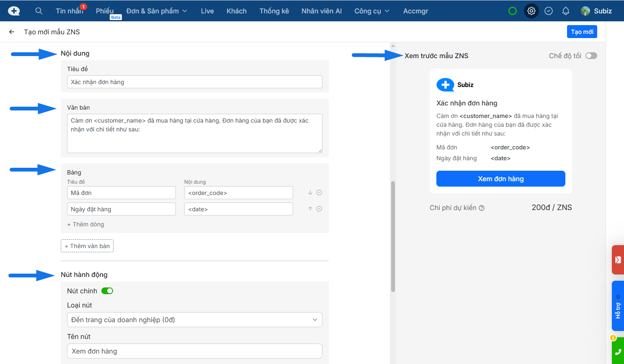Expand the Công cụ menu
The width and height of the screenshot is (624, 364).
371,11
